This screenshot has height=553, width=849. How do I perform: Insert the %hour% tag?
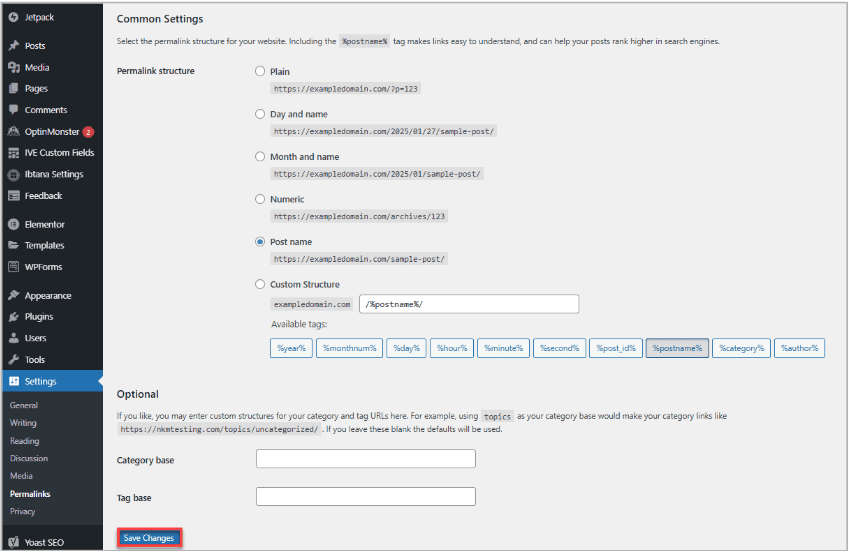coord(452,348)
